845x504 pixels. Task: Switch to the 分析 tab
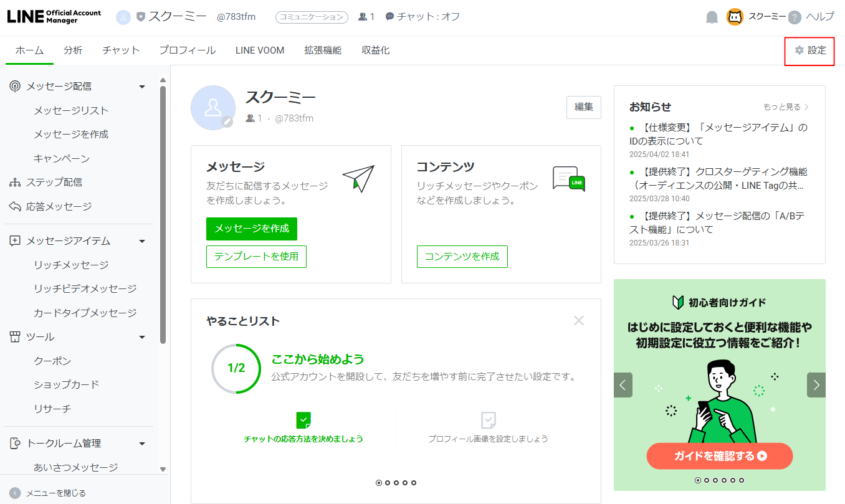(x=73, y=50)
